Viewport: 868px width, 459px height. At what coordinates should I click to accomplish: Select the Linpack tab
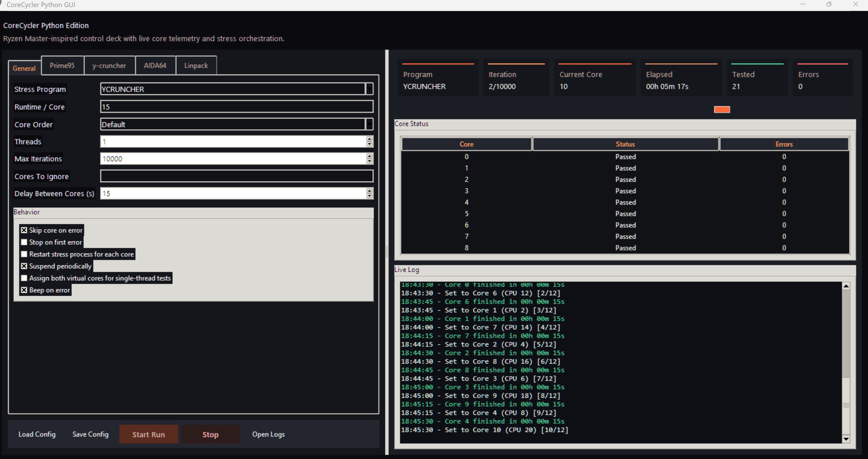(x=196, y=65)
